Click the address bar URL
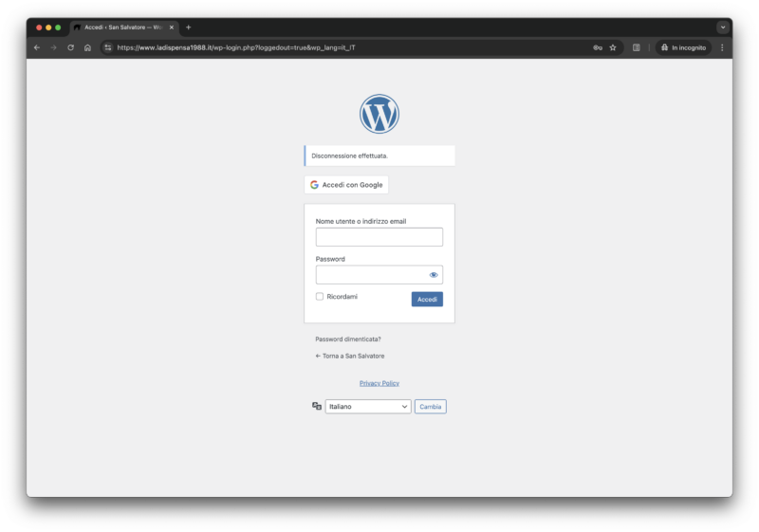The width and height of the screenshot is (759, 532). click(x=236, y=47)
